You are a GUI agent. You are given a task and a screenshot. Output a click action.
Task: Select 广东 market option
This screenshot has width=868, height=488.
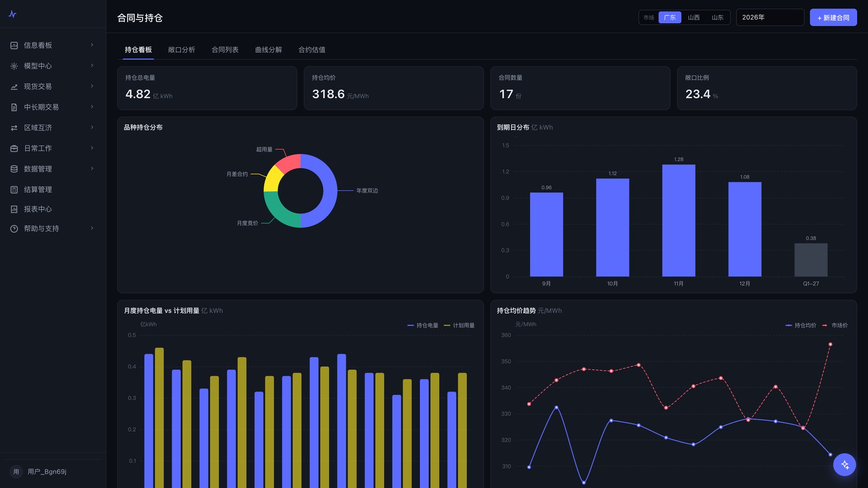click(670, 17)
